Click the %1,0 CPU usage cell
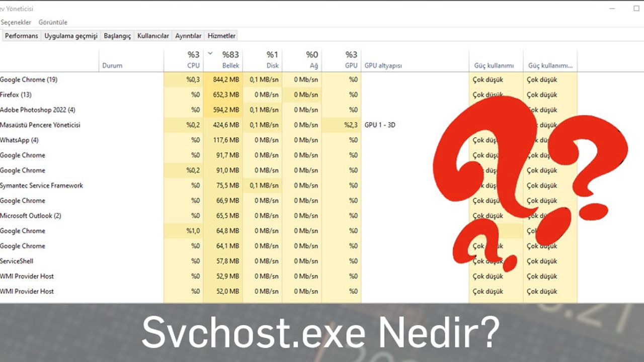Screen dimensions: 644x362 pos(184,231)
